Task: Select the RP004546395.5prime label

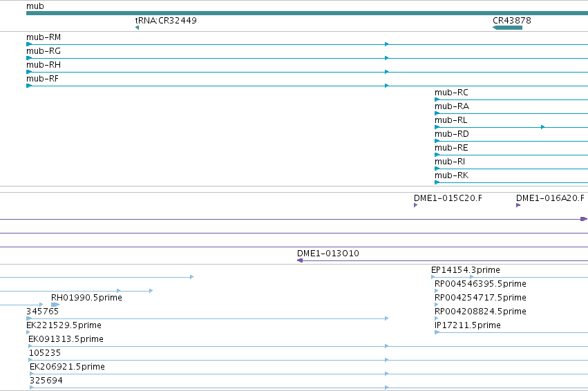Action: 480,284
